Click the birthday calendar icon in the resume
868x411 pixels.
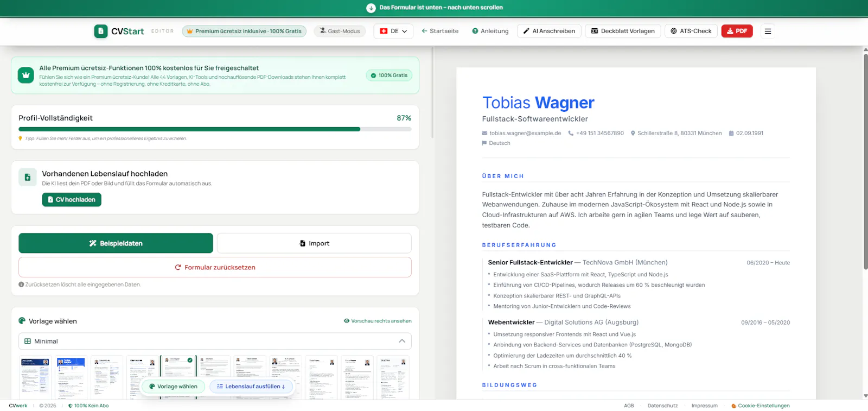(731, 133)
